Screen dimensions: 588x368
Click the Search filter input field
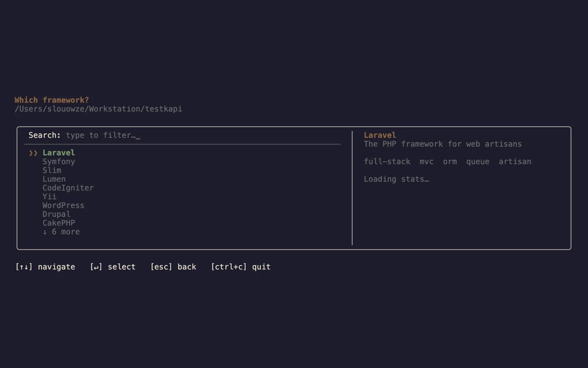pyautogui.click(x=103, y=135)
